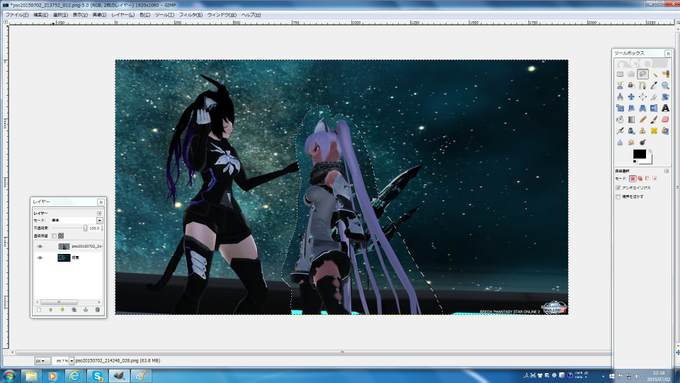The image size is (680, 383).
Task: Toggle the antialiasing checkbox in tool options
Action: [x=618, y=188]
